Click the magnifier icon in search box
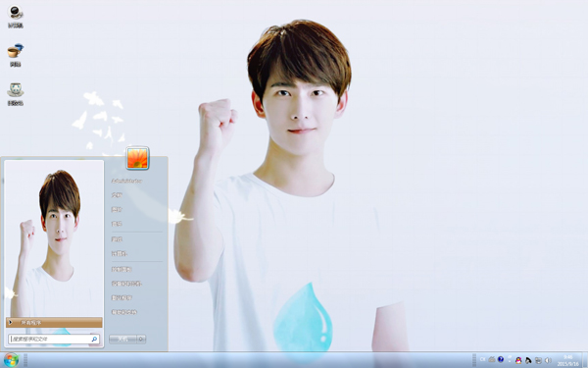This screenshot has height=368, width=588. point(94,340)
